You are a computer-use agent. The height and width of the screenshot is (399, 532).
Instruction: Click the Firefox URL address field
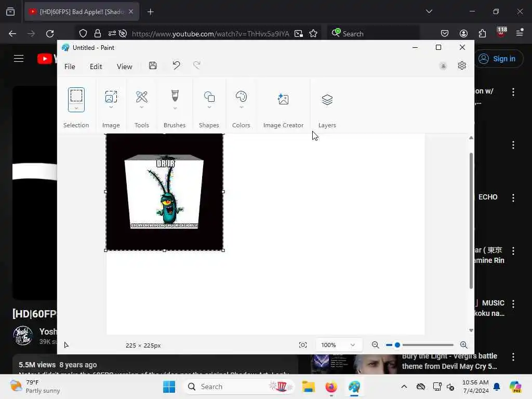[x=210, y=34]
